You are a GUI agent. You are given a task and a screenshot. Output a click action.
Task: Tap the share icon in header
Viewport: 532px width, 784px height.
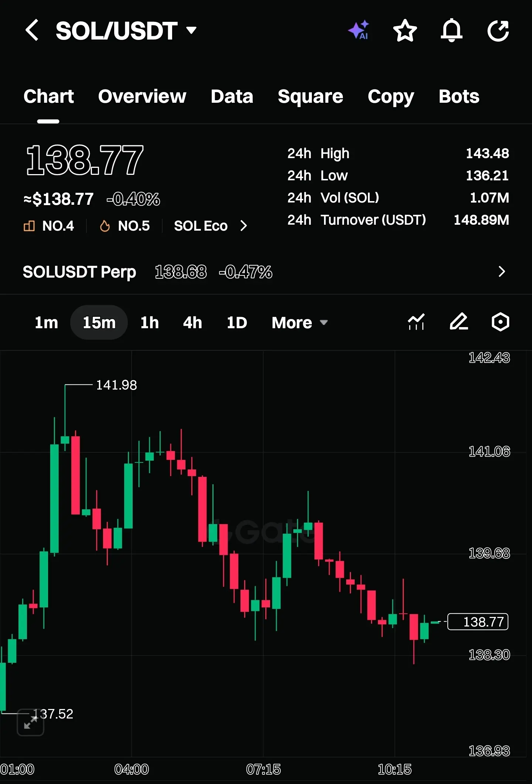(x=498, y=30)
